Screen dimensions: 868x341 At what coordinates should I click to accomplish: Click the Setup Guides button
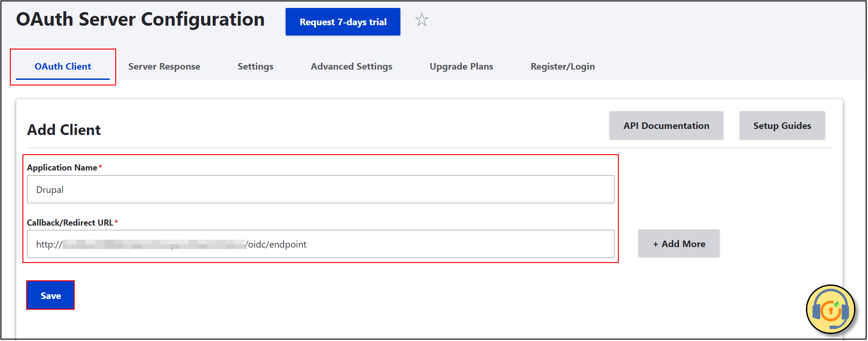click(782, 126)
